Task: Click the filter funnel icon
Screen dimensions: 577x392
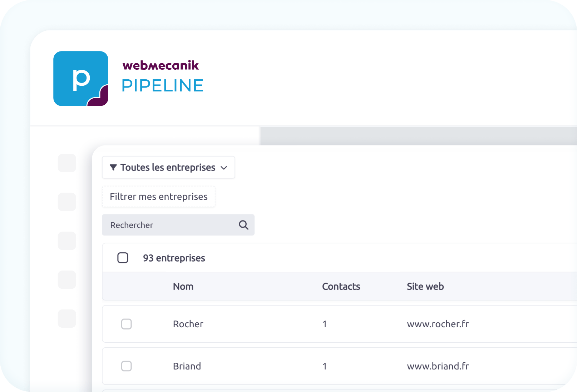Action: coord(113,167)
